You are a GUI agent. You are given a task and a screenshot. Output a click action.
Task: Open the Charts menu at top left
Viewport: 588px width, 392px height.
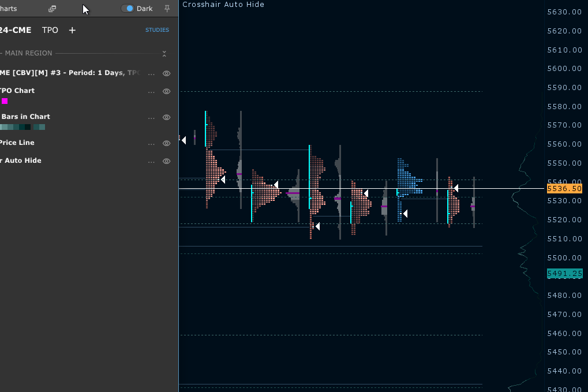[x=8, y=9]
